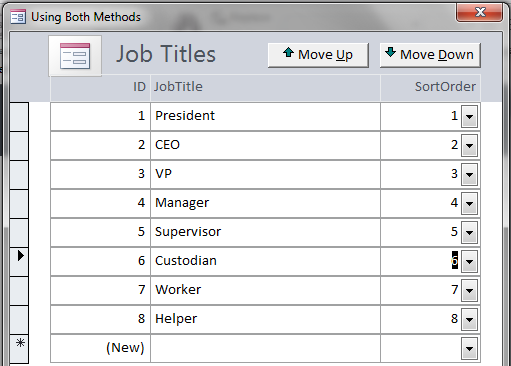Click the Supervisor job title field
The image size is (511, 366).
[265, 233]
